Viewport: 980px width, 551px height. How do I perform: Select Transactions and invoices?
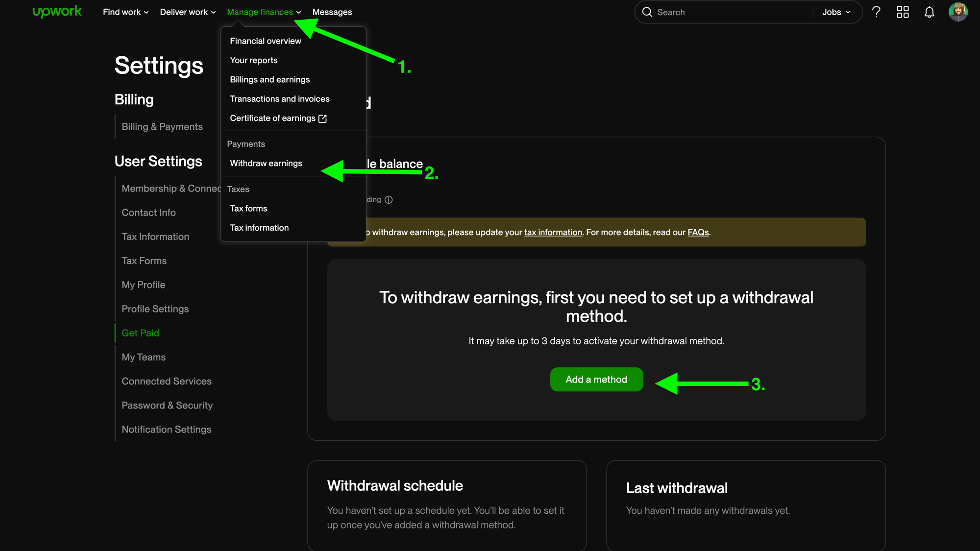[280, 98]
